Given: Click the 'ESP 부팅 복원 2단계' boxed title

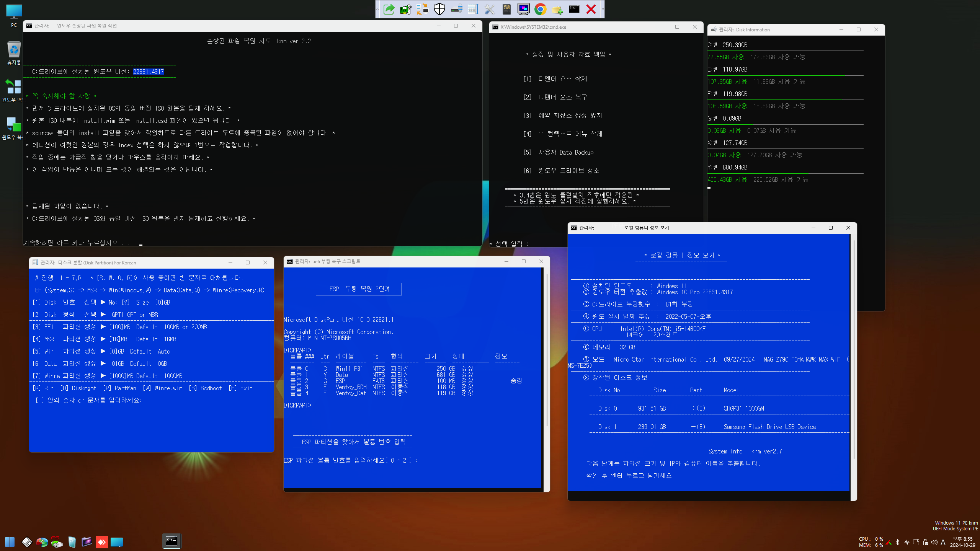Looking at the screenshot, I should coord(359,289).
